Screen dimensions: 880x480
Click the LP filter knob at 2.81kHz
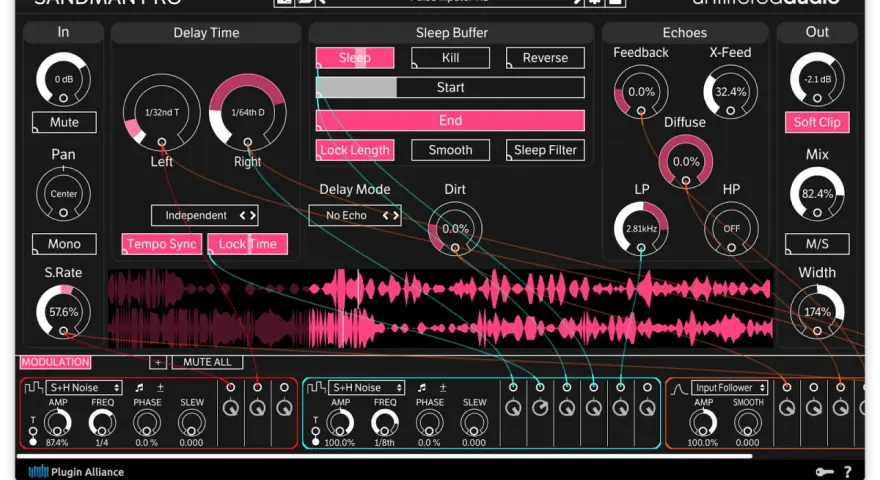(641, 228)
